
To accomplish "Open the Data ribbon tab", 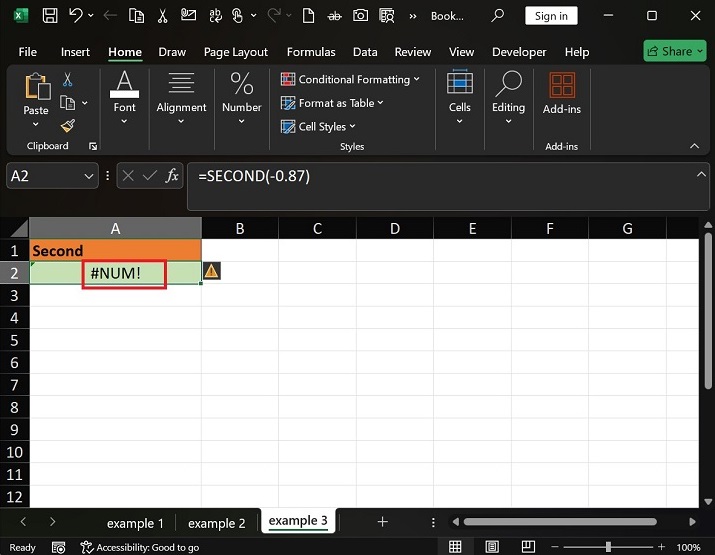I will 365,52.
